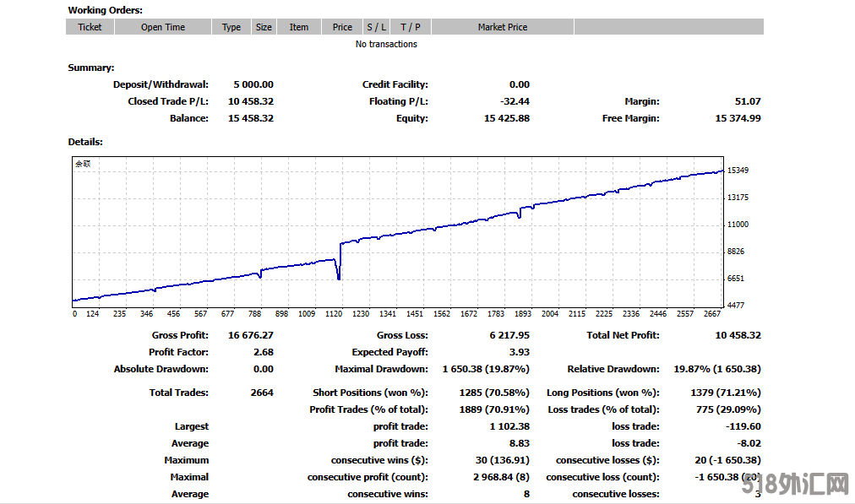
Task: Click the Total Trades label
Action: click(179, 393)
